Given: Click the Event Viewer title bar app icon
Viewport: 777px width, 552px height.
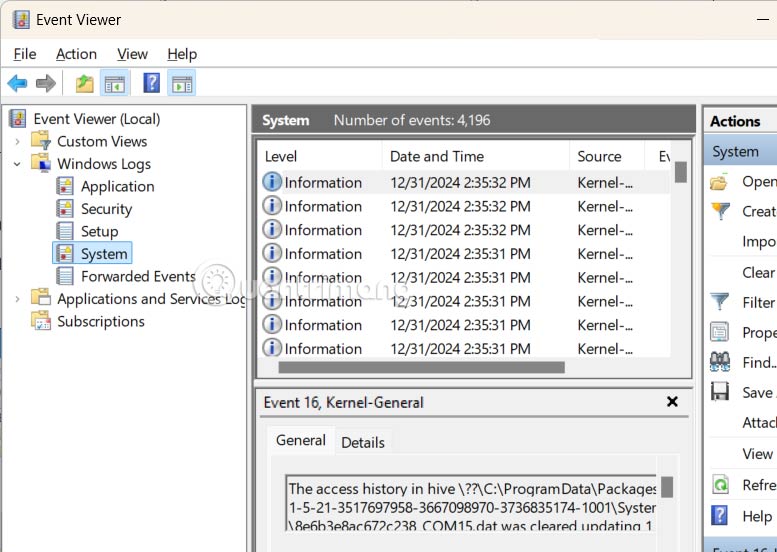Looking at the screenshot, I should (x=21, y=20).
